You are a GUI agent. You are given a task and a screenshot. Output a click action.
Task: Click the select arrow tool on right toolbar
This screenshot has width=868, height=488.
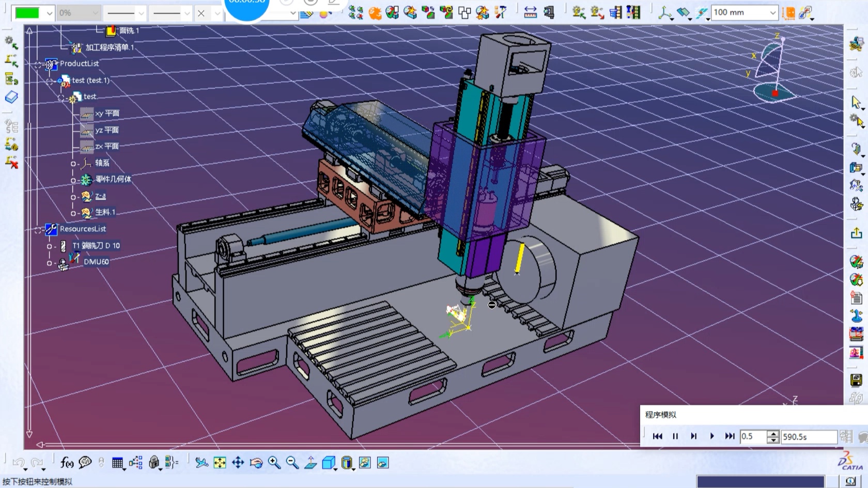coord(856,102)
